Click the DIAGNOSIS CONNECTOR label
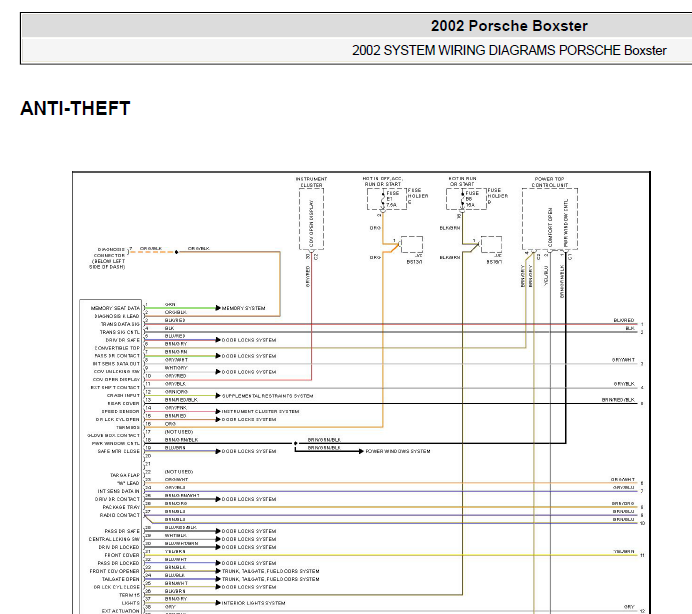This screenshot has width=692, height=614. pos(108,258)
